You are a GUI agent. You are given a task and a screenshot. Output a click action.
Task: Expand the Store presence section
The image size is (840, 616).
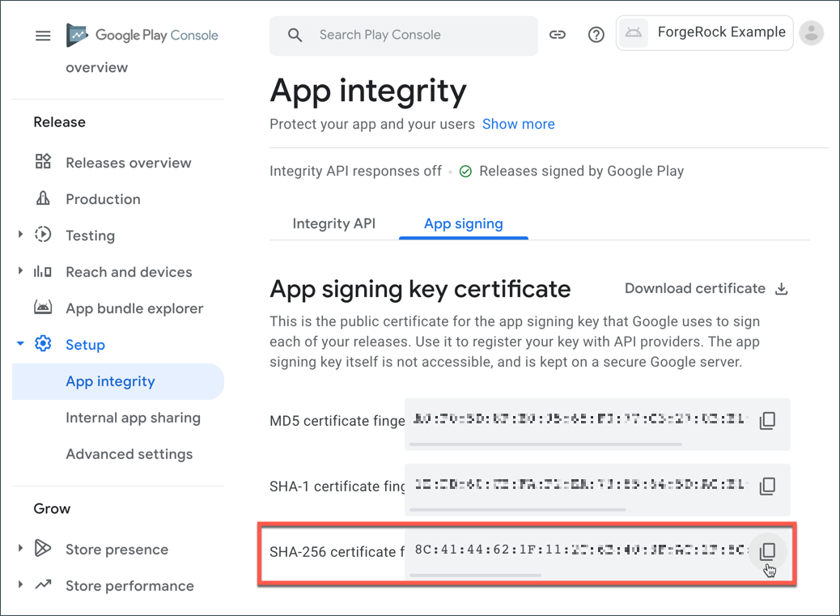click(x=19, y=549)
